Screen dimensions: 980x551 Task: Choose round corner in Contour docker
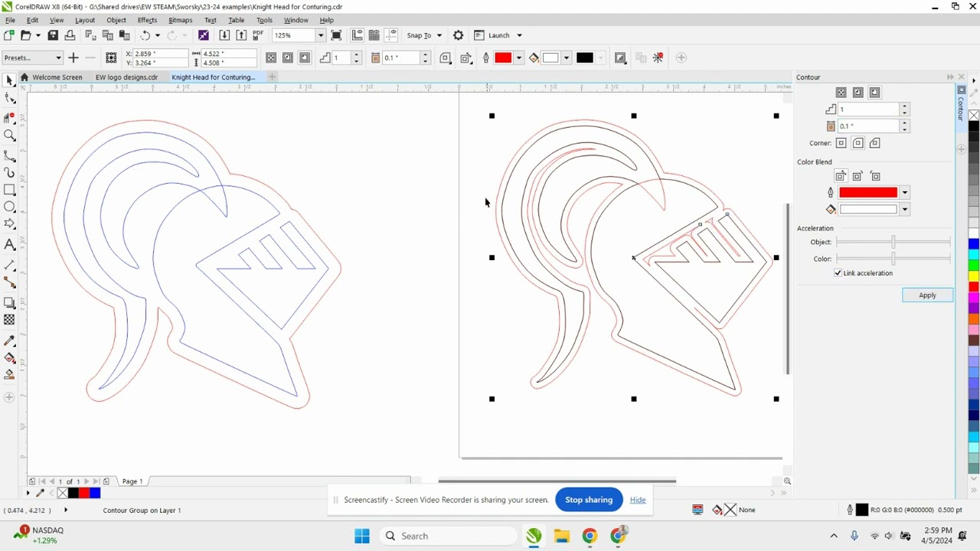pyautogui.click(x=857, y=143)
